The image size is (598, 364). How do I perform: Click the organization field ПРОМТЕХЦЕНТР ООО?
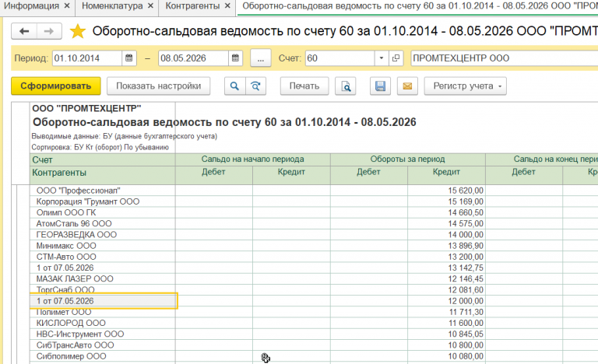point(505,58)
